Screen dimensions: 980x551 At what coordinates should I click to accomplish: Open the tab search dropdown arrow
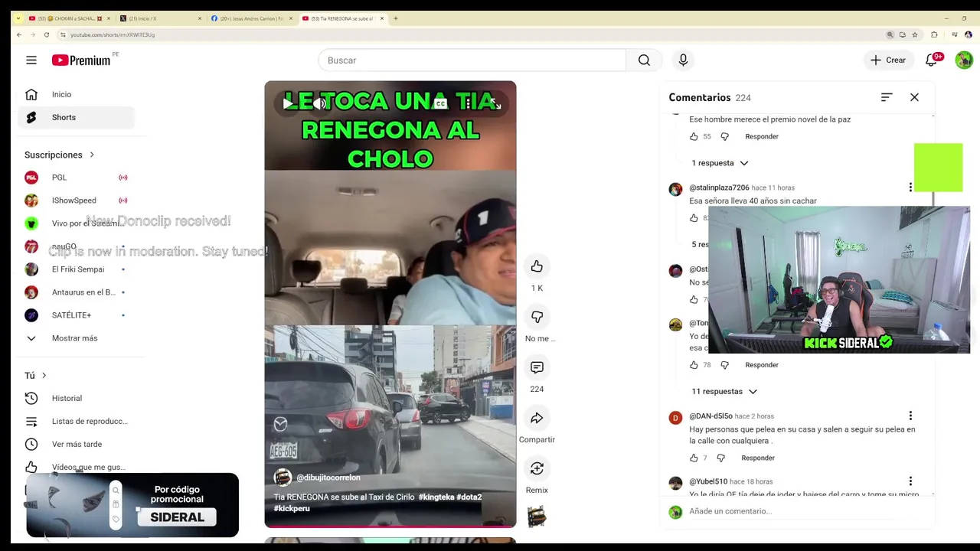pos(18,18)
